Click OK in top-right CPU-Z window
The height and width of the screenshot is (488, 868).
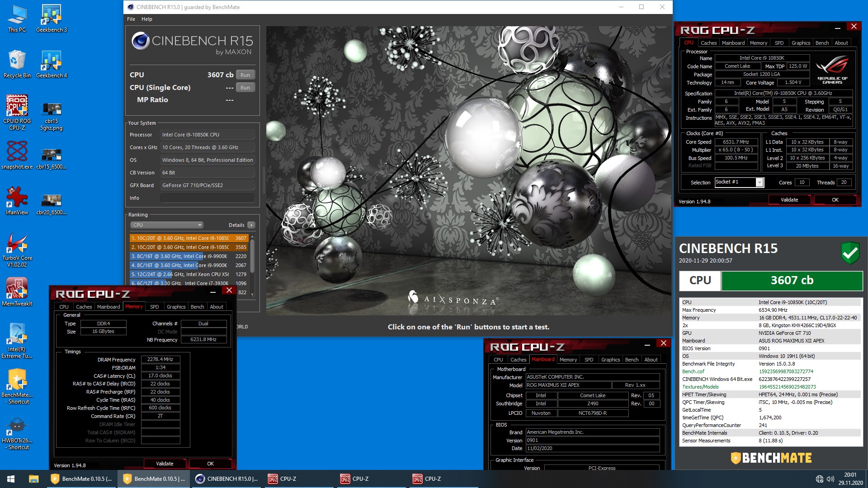(x=835, y=200)
